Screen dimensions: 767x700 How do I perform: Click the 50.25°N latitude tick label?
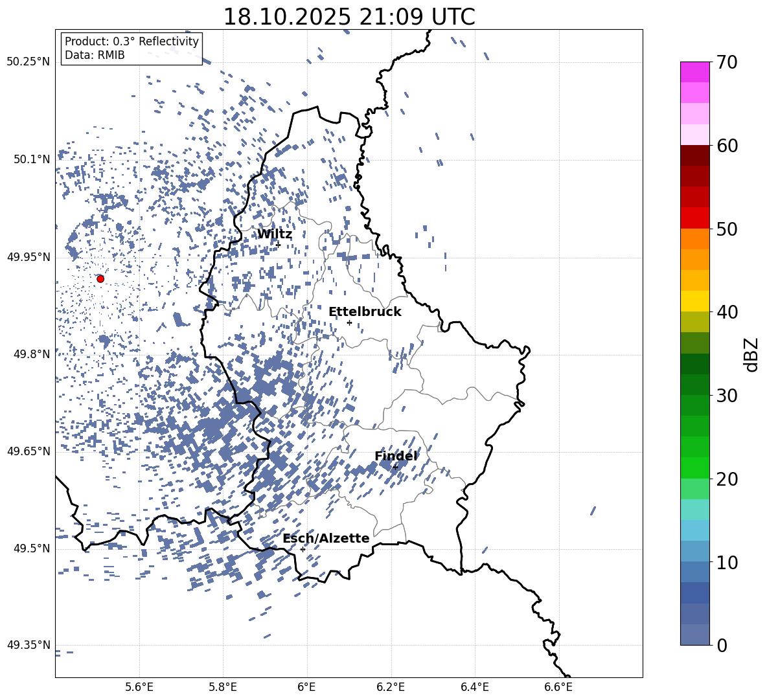pyautogui.click(x=29, y=62)
